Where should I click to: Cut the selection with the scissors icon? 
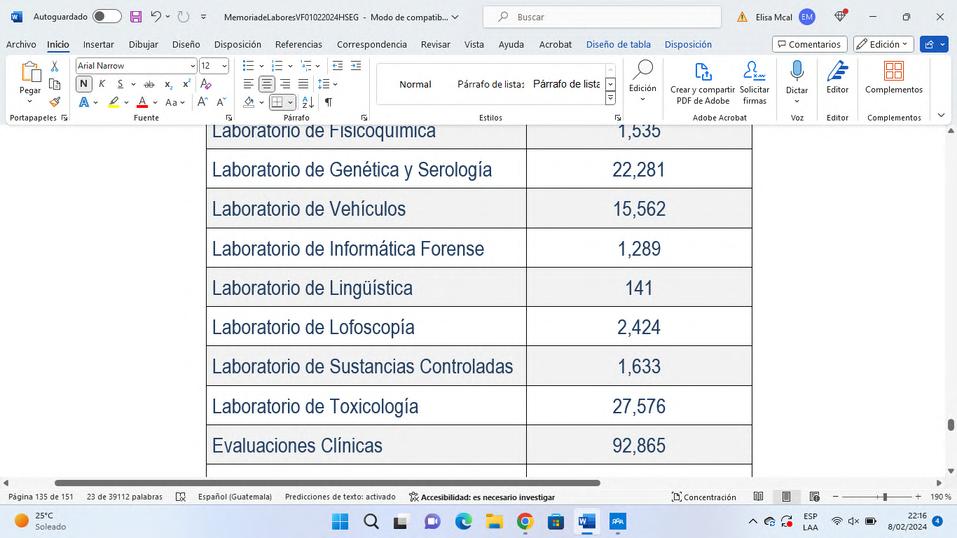54,67
